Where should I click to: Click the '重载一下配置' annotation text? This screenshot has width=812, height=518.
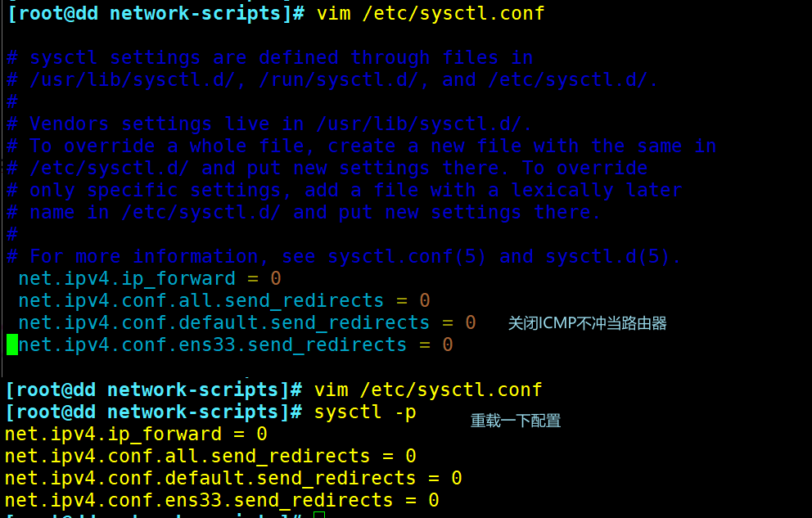coord(516,421)
